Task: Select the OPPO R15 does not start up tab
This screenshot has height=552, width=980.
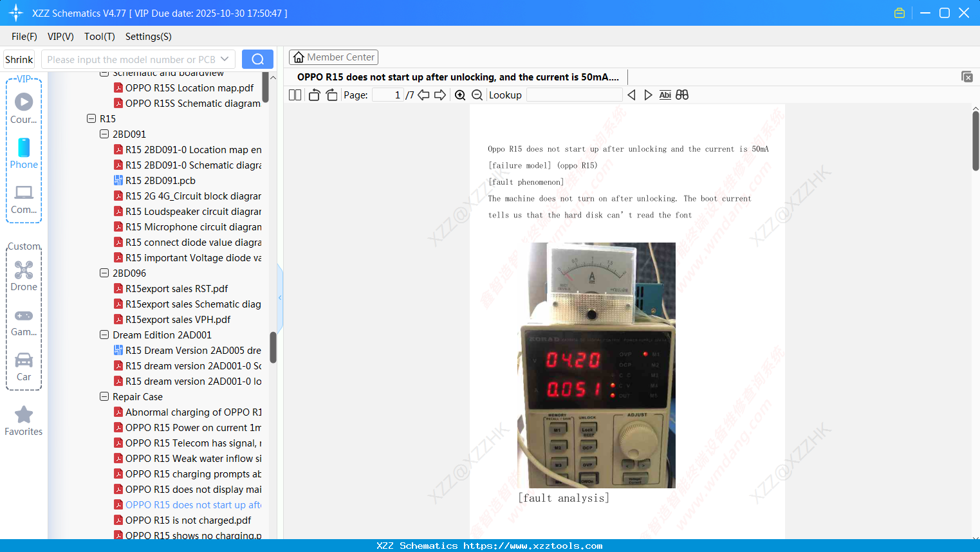Action: [458, 77]
